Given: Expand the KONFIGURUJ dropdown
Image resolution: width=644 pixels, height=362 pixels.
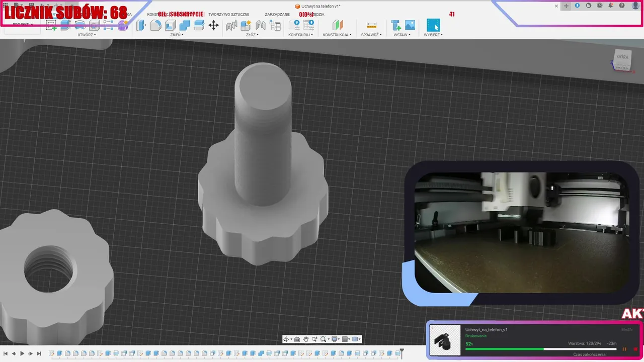Looking at the screenshot, I should tap(301, 35).
